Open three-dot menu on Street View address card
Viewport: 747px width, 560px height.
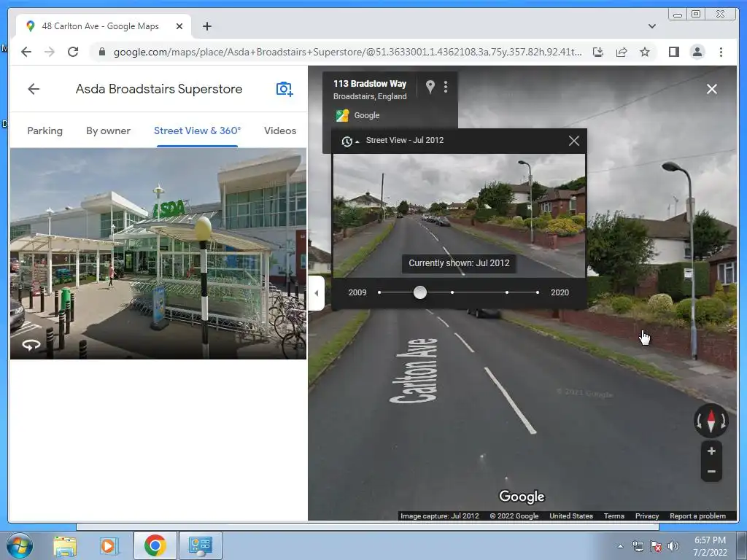[446, 87]
